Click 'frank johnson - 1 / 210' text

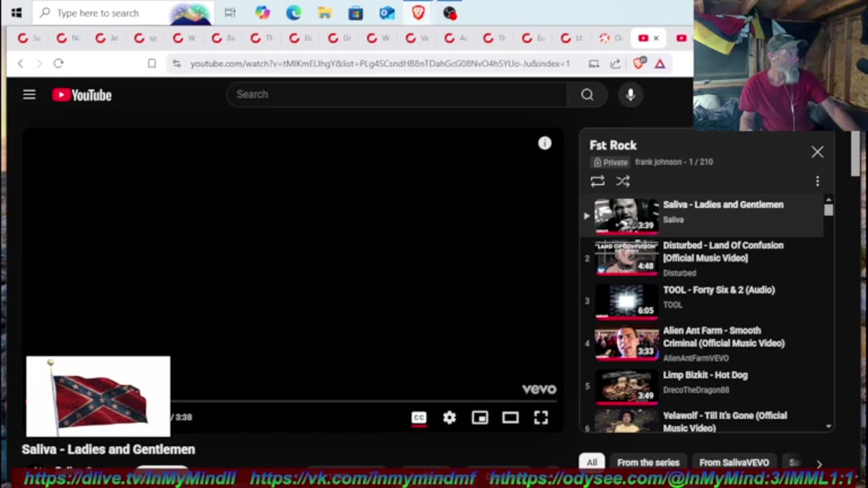(674, 162)
